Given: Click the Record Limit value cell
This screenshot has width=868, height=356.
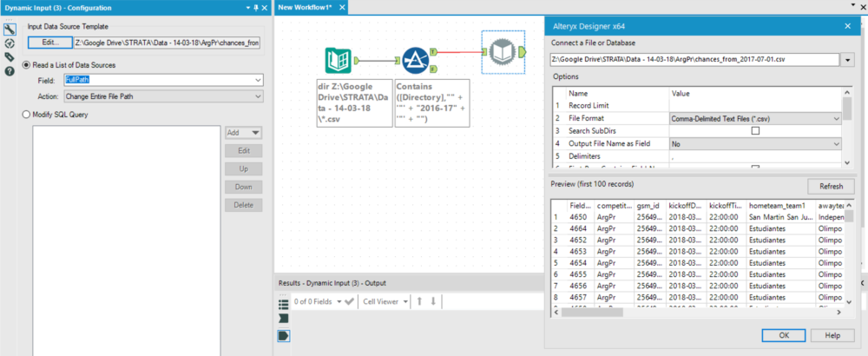Looking at the screenshot, I should point(755,105).
